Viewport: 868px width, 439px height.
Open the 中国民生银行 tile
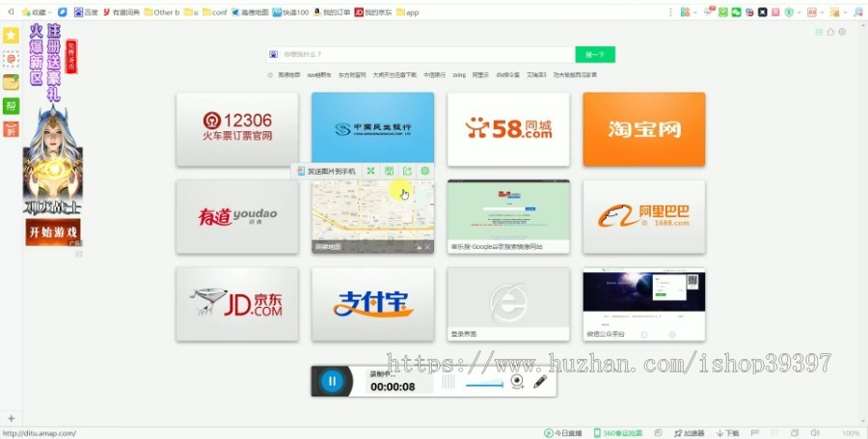(x=372, y=128)
